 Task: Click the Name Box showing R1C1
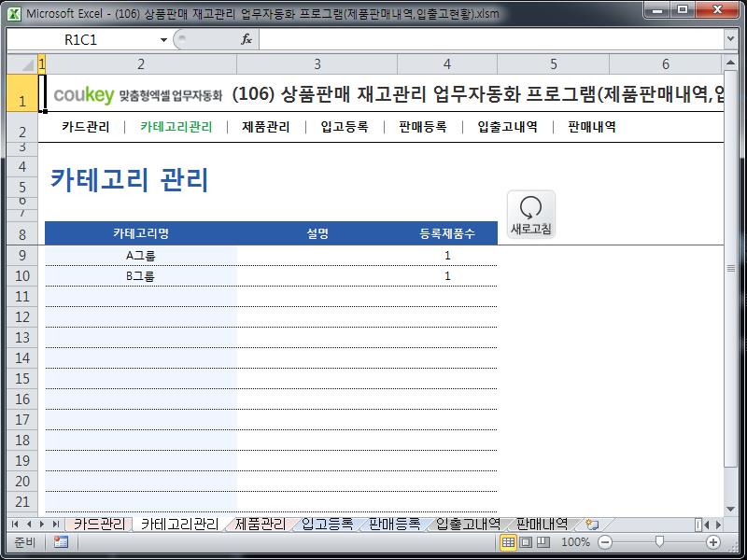[x=83, y=40]
